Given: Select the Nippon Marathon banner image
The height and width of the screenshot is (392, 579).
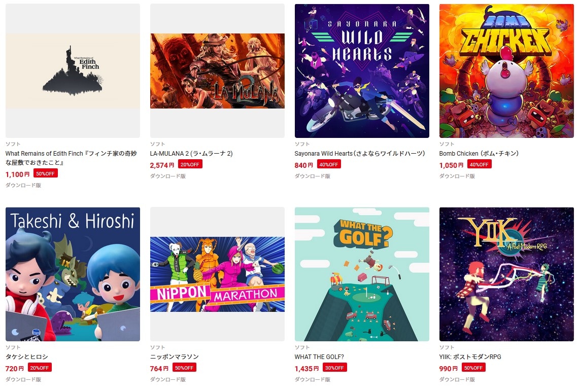Looking at the screenshot, I should click(x=217, y=274).
